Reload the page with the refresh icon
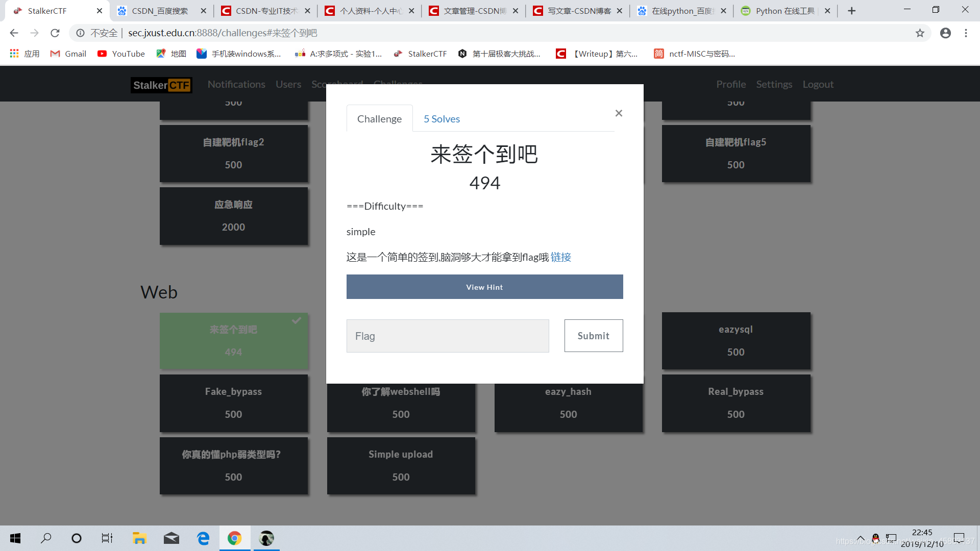 [55, 33]
